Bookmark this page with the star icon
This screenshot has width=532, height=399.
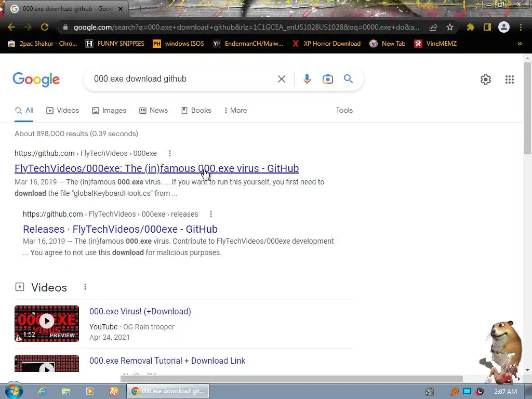[x=450, y=27]
